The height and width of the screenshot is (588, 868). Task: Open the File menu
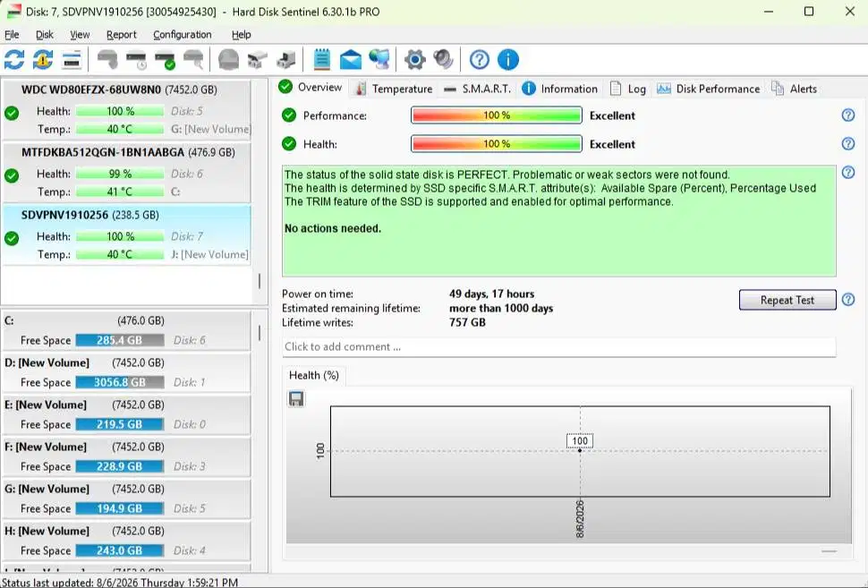[12, 34]
